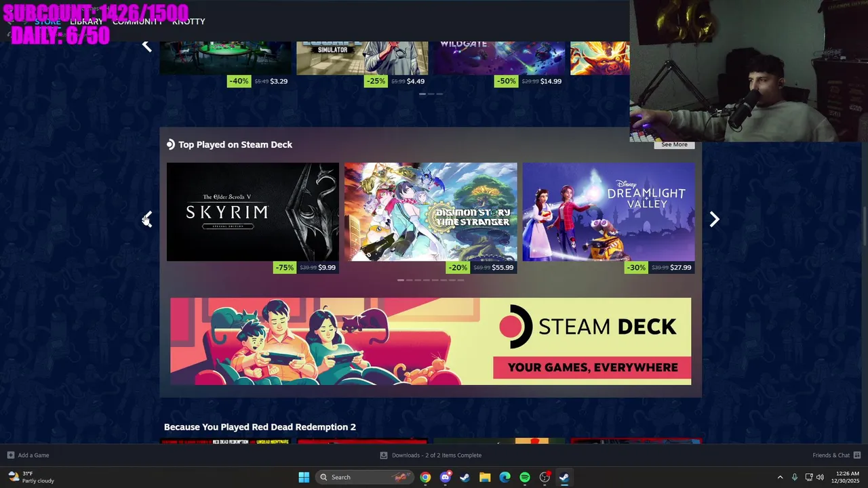
Task: Launch Google Chrome from taskbar
Action: pyautogui.click(x=425, y=477)
